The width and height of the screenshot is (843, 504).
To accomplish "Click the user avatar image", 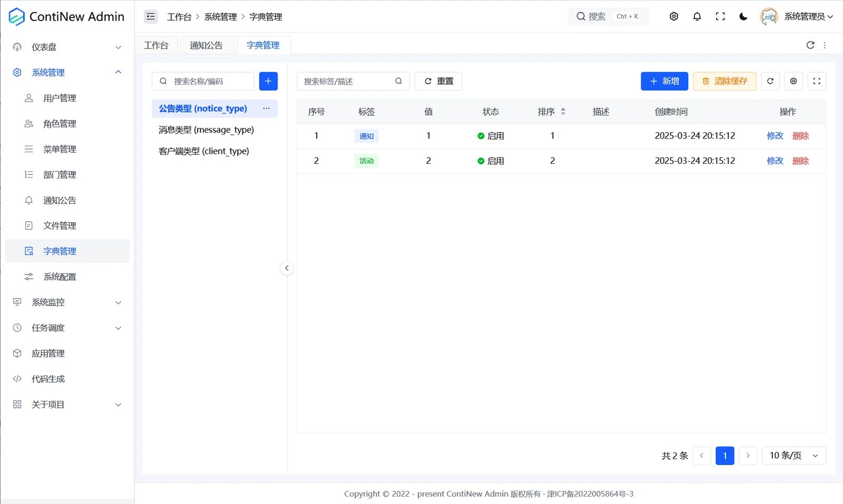I will tap(769, 16).
